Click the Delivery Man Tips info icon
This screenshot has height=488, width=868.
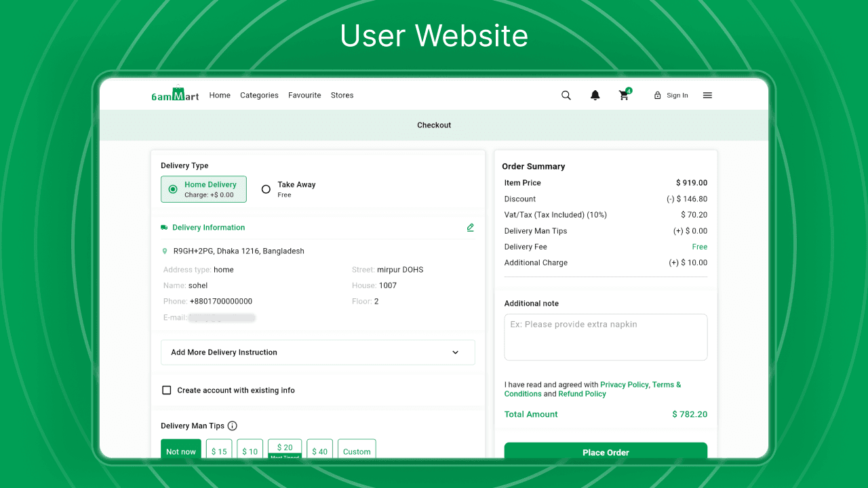click(233, 426)
